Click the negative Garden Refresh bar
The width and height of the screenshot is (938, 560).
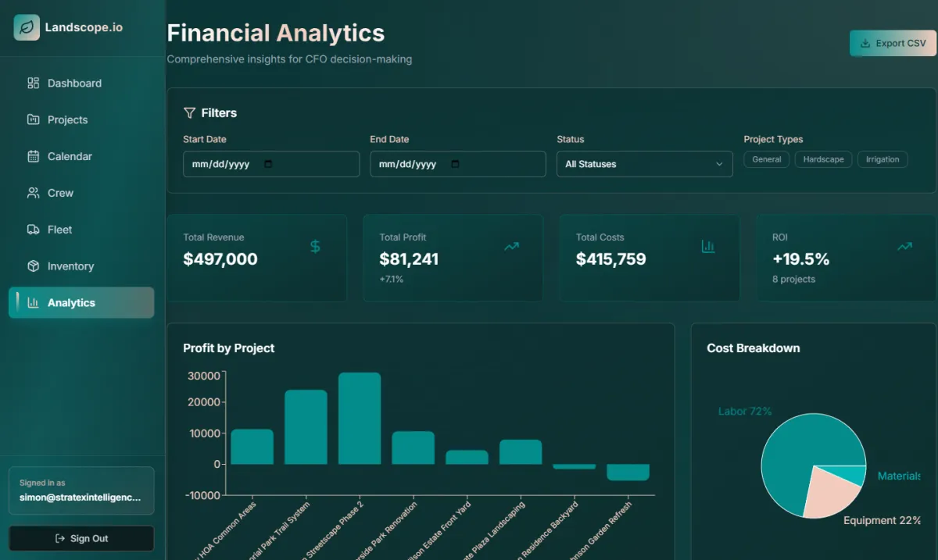tap(628, 473)
